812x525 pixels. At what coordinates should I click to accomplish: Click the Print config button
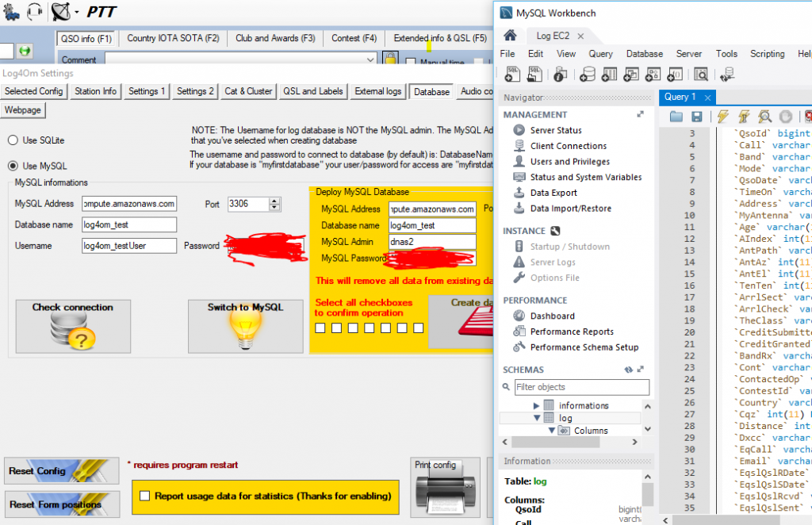tap(446, 487)
